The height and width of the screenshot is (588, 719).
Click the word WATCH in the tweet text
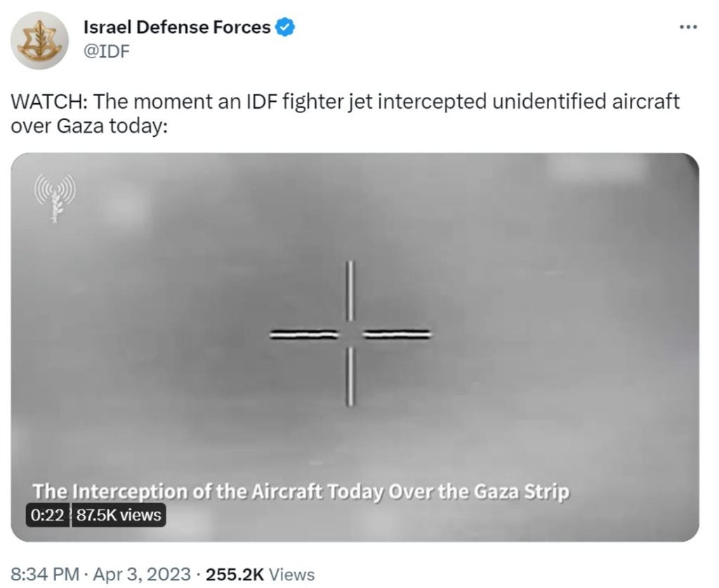pyautogui.click(x=48, y=102)
